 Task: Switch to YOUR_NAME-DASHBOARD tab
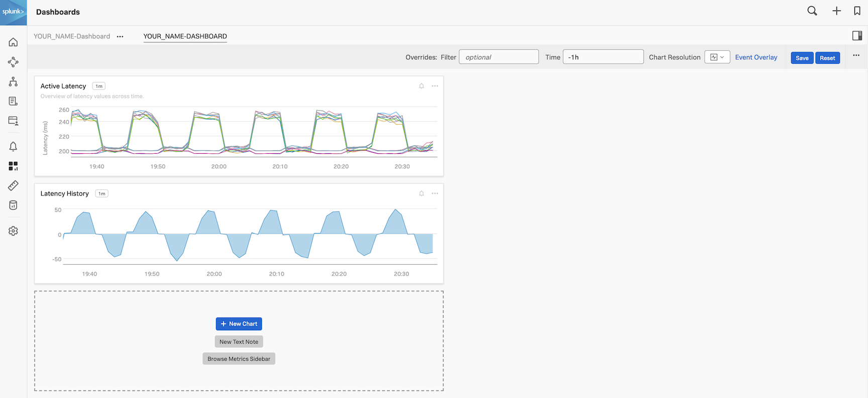pyautogui.click(x=185, y=36)
